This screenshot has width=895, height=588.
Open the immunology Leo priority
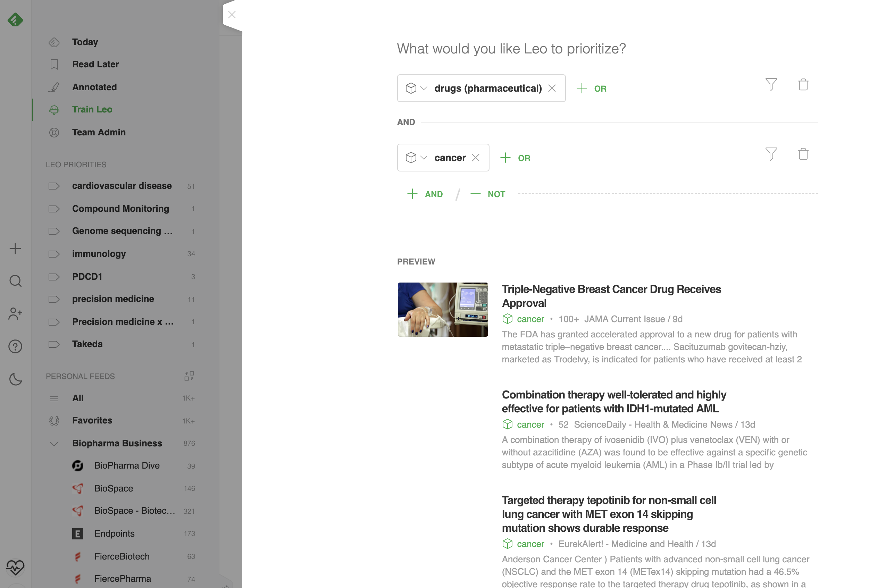coord(99,254)
